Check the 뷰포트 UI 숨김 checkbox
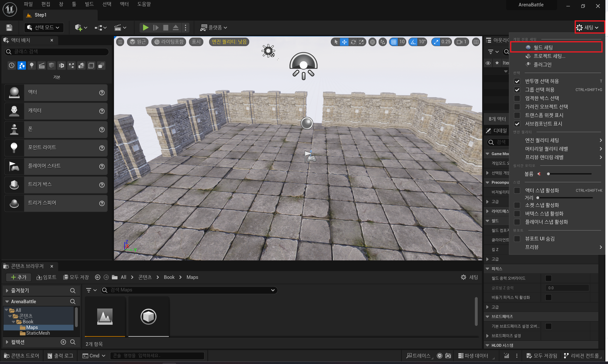Viewport: 608px width, 364px height. [x=517, y=239]
